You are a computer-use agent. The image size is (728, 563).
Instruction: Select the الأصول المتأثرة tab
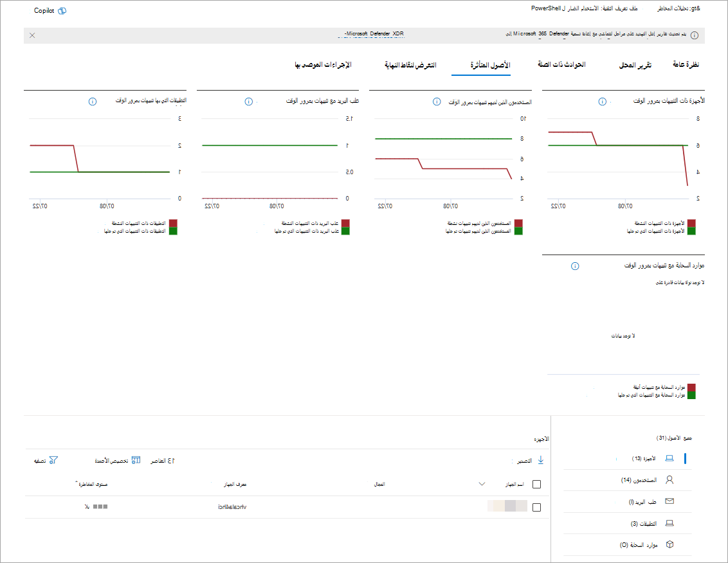490,65
